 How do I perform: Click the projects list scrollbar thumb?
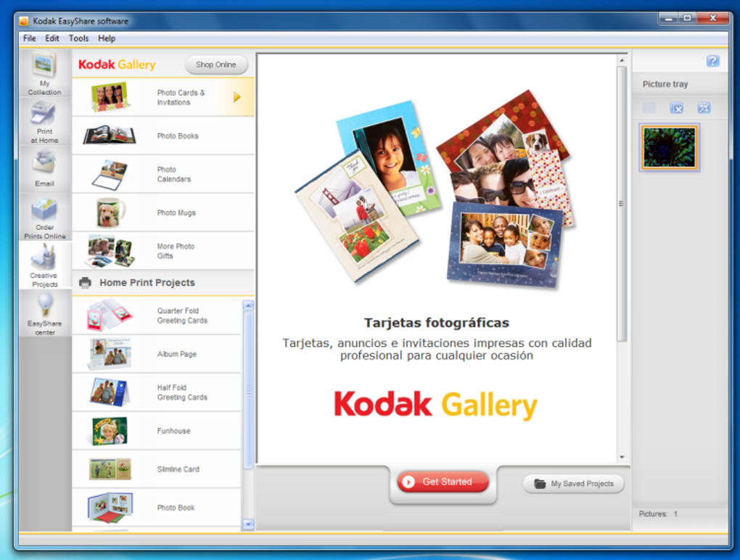click(x=248, y=390)
